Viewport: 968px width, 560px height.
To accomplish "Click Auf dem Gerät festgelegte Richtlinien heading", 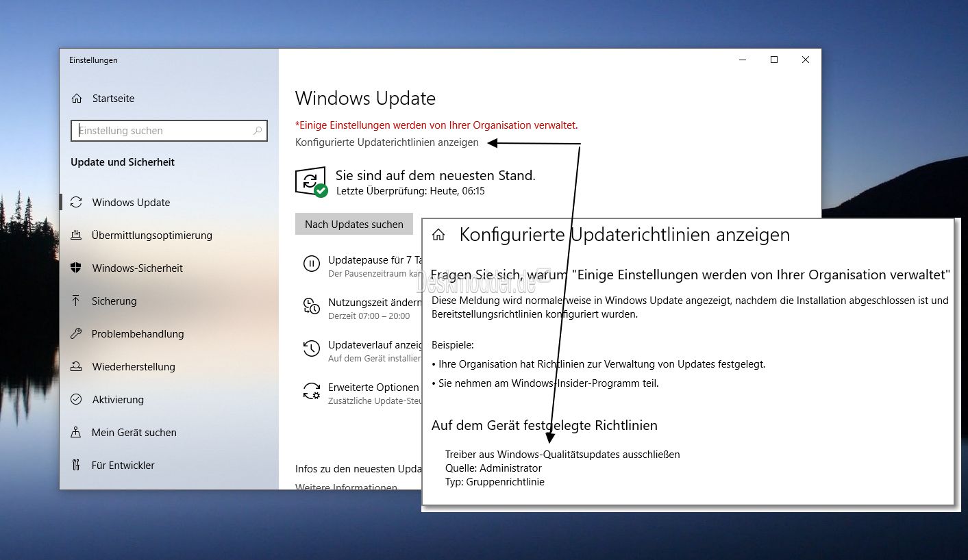I will pyautogui.click(x=545, y=425).
